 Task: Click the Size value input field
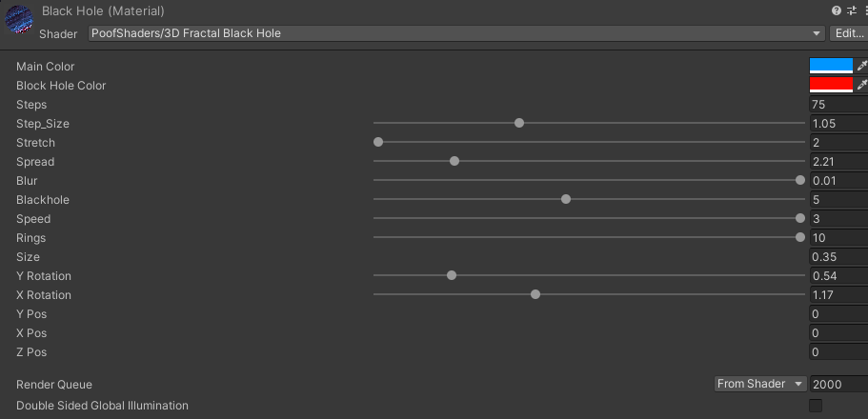[x=838, y=257]
